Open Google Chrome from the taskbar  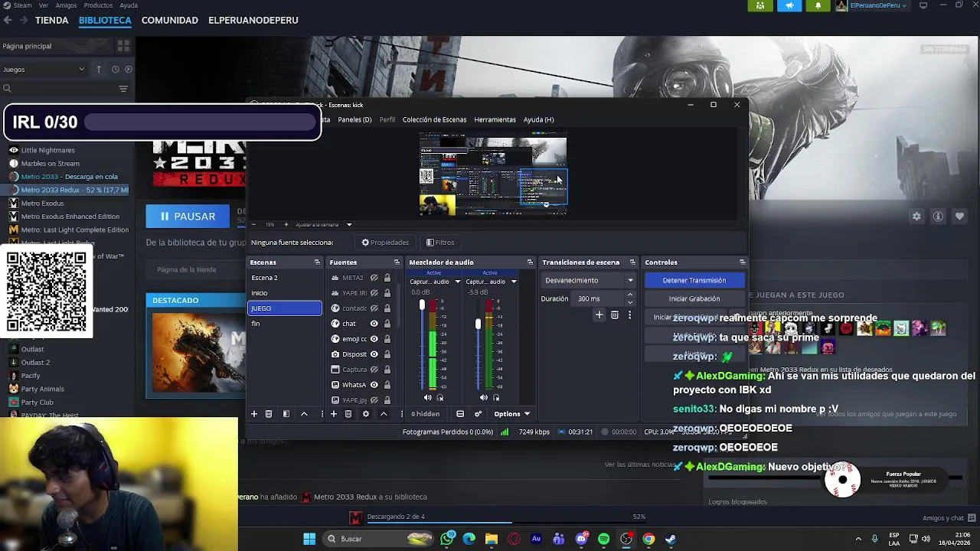(648, 539)
